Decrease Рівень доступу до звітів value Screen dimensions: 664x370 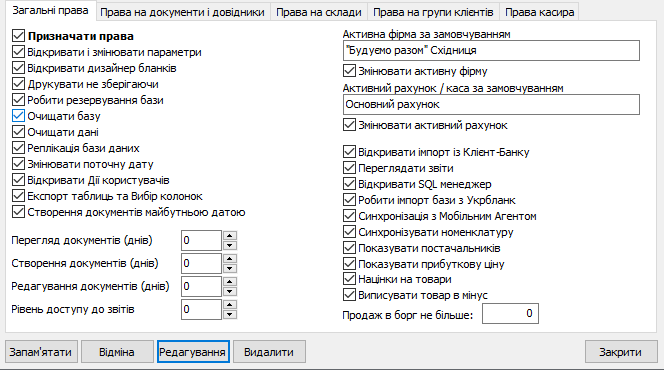pyautogui.click(x=230, y=314)
